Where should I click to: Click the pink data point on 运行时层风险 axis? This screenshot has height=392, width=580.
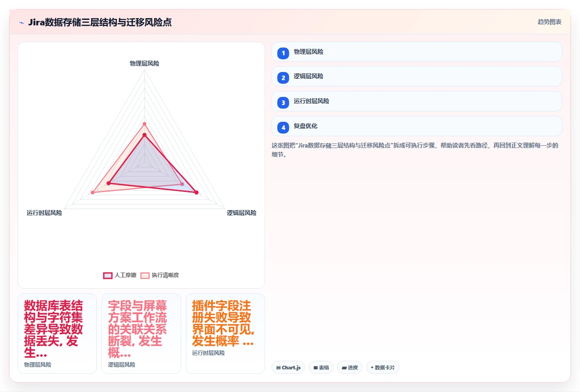click(x=92, y=192)
